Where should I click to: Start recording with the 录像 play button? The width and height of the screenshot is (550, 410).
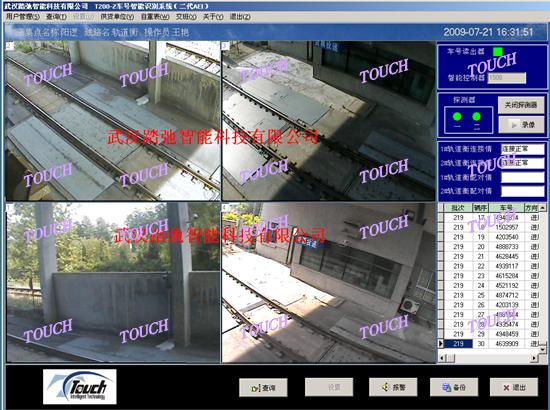click(x=522, y=125)
